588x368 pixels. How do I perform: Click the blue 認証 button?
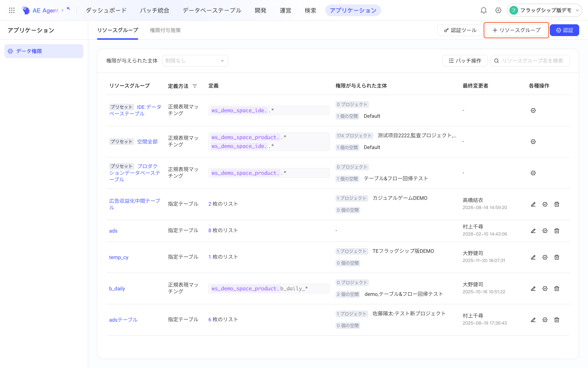coord(564,30)
